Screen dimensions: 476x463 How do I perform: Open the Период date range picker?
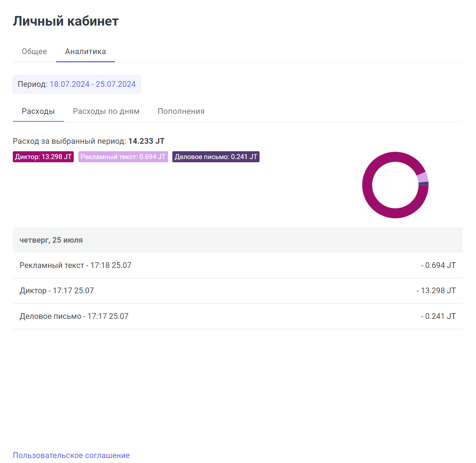(x=77, y=84)
